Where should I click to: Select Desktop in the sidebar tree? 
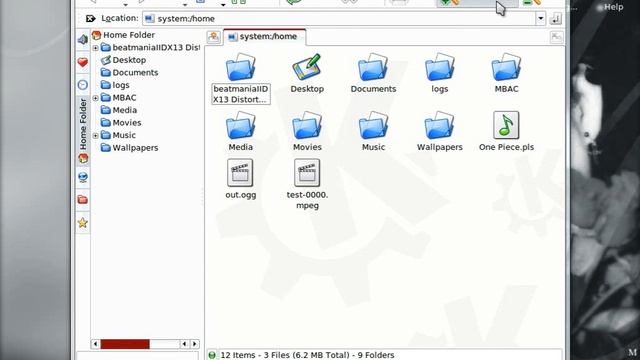click(x=124, y=60)
